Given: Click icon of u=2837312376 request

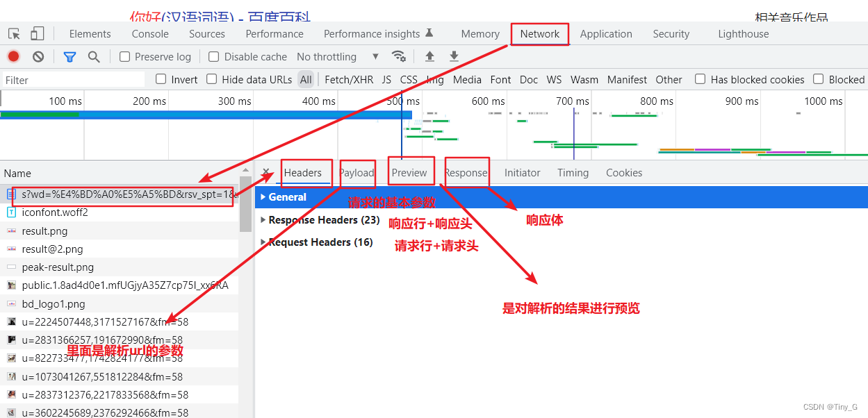Looking at the screenshot, I should tap(11, 394).
